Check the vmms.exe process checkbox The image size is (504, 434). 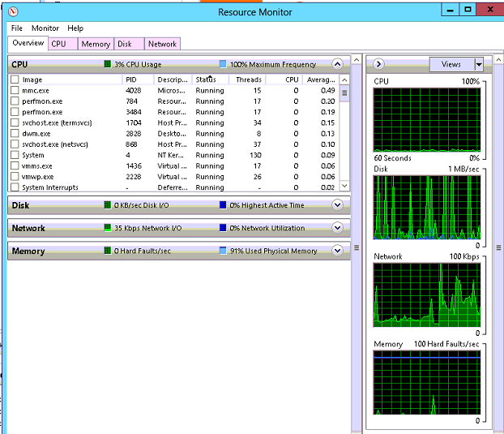click(15, 166)
